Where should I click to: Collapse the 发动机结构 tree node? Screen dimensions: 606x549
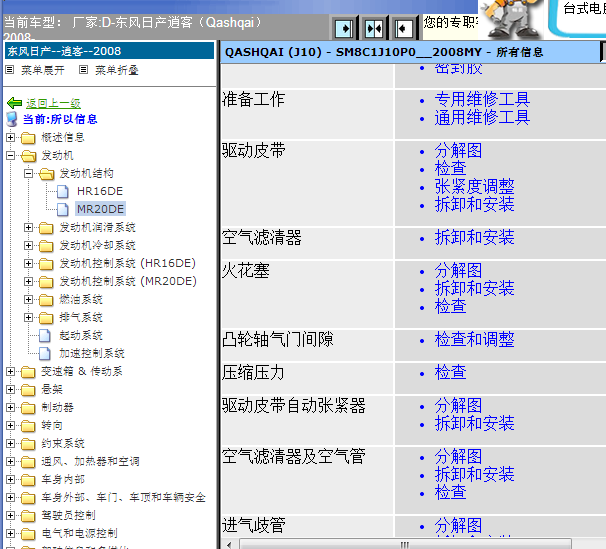click(28, 173)
